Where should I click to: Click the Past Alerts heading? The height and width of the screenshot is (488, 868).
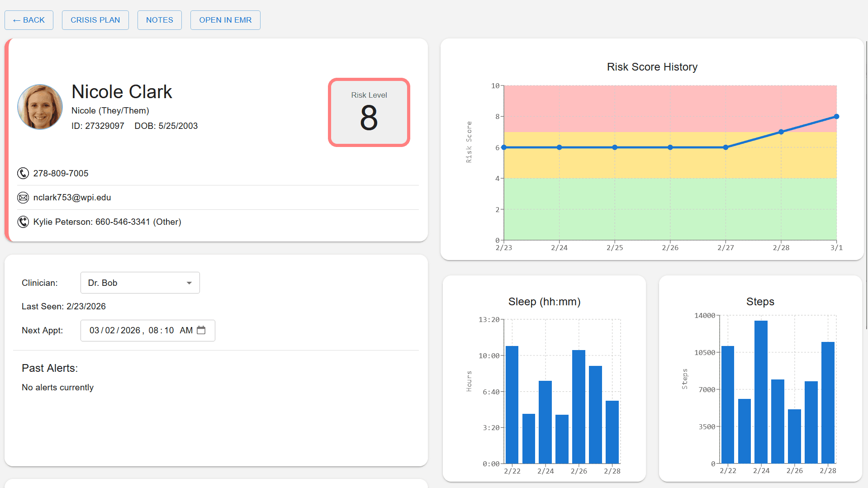(x=50, y=368)
